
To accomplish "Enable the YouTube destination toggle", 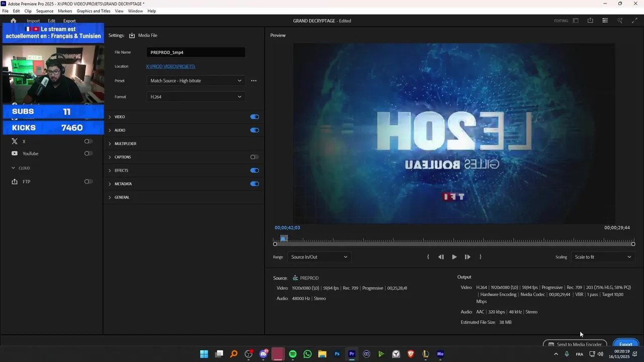I will (x=89, y=153).
